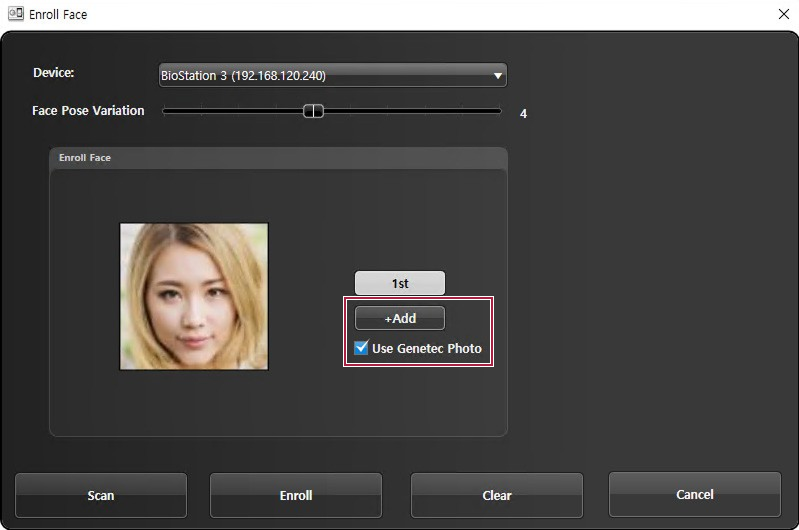Click the Enroll Face window title icon

coord(16,14)
